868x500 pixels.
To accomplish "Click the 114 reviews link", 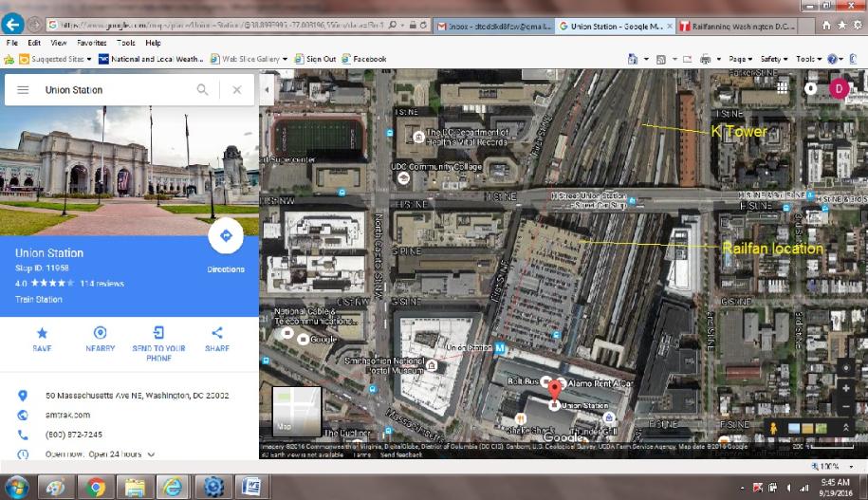I will tap(102, 283).
